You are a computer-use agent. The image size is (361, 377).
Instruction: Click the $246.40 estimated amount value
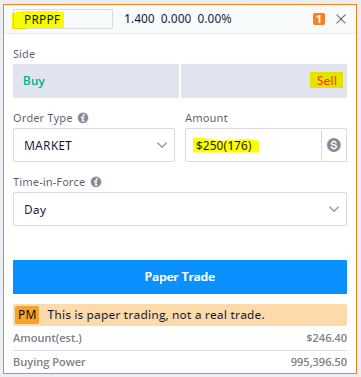coord(327,338)
